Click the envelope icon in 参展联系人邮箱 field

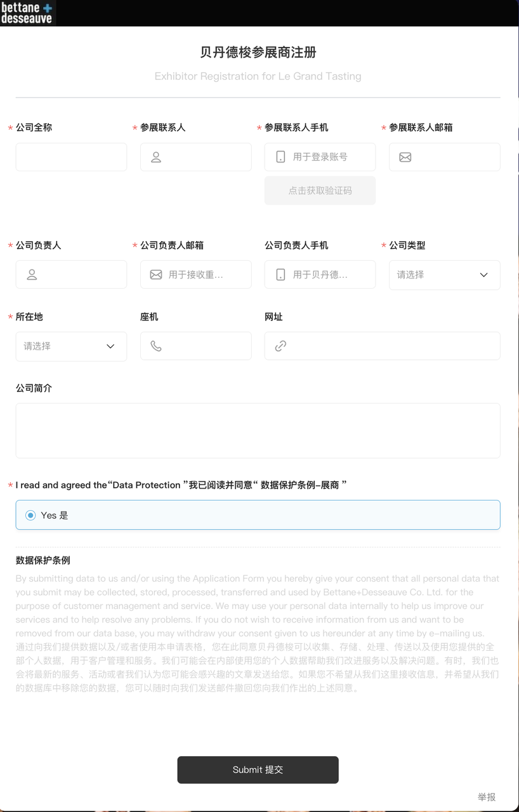[x=405, y=157]
